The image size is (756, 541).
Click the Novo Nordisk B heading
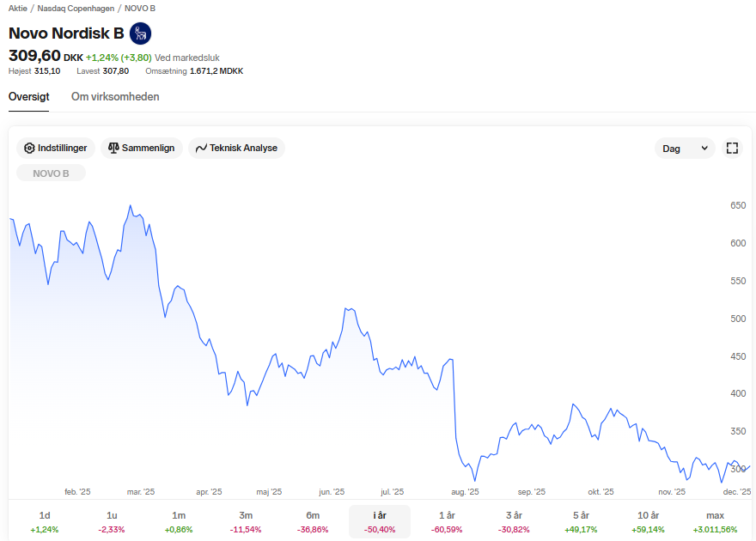(66, 33)
